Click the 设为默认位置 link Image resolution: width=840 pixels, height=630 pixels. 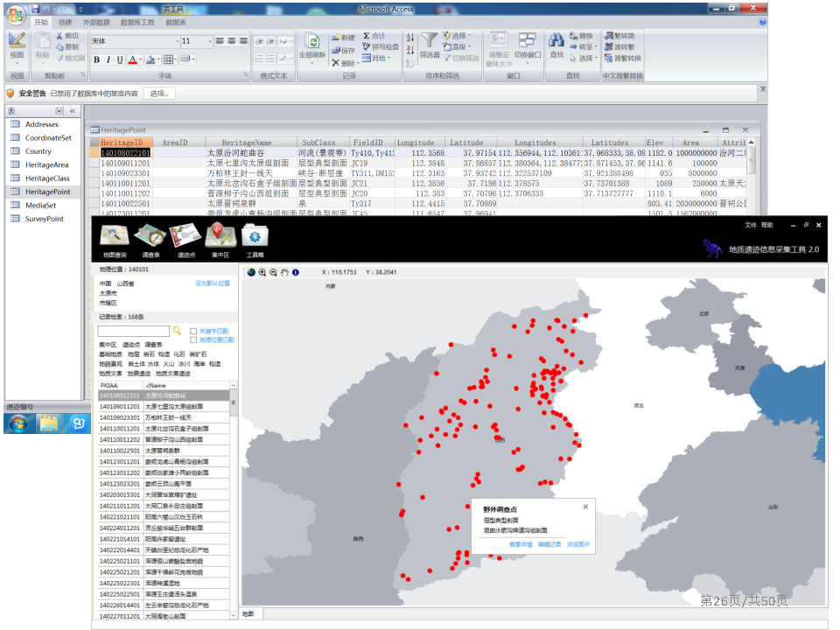coord(212,283)
